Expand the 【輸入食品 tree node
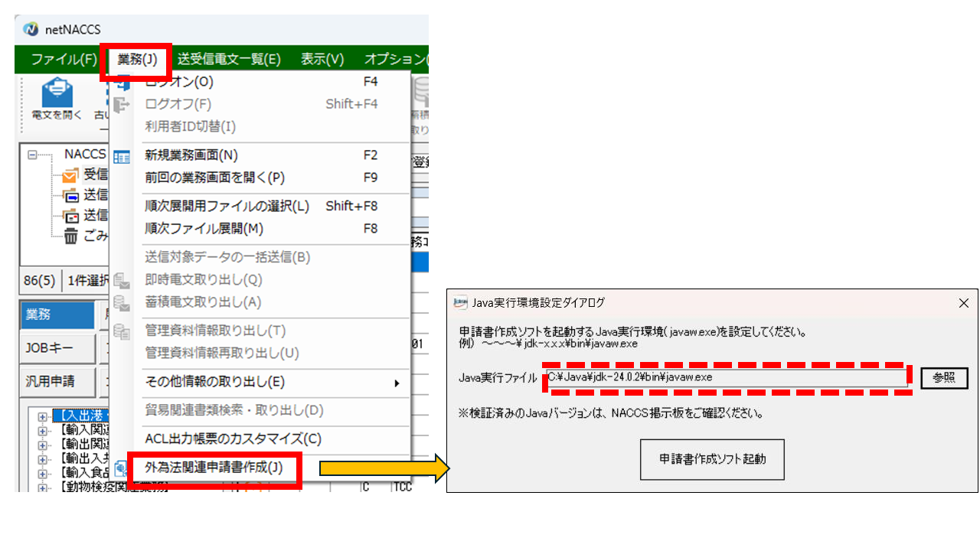The width and height of the screenshot is (980, 551). click(x=42, y=473)
